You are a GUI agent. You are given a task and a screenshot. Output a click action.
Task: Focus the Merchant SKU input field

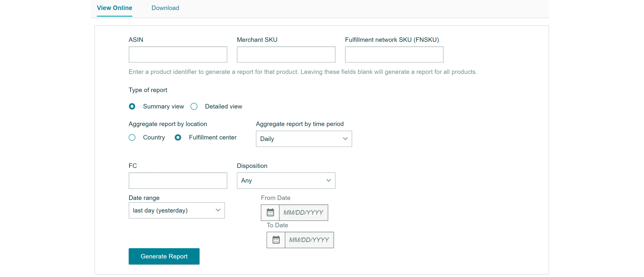pos(286,54)
